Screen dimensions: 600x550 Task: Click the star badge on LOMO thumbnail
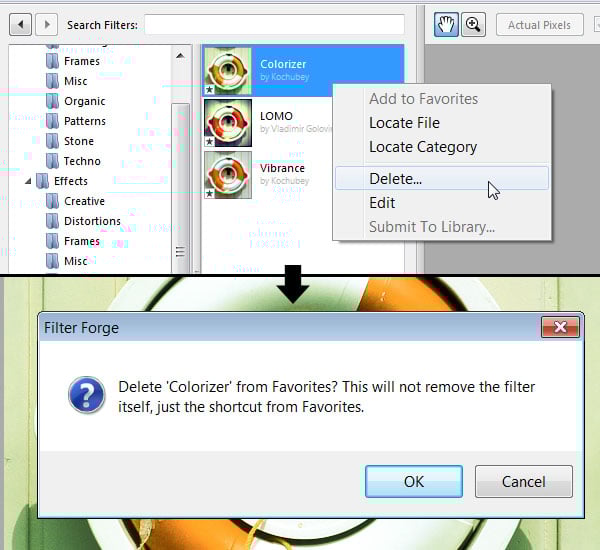pyautogui.click(x=209, y=142)
